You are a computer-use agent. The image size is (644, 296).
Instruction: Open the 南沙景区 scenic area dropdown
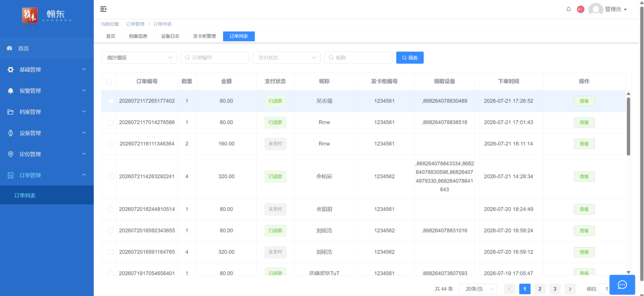click(x=139, y=58)
